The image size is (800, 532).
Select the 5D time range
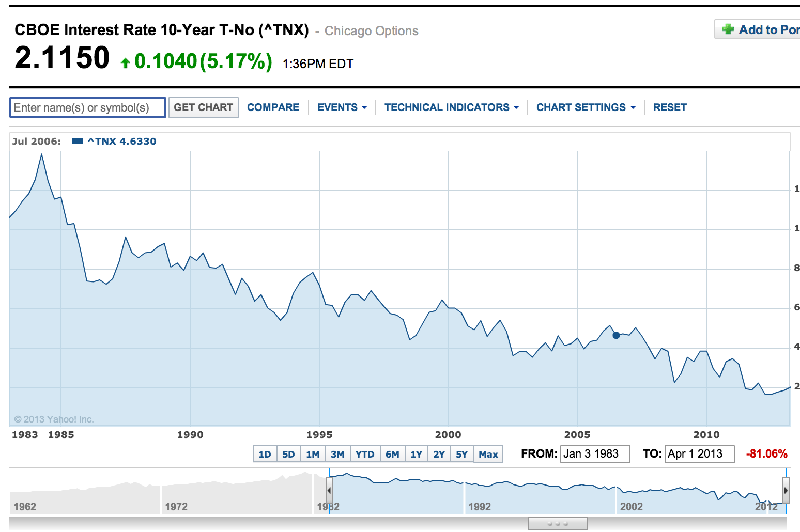(x=288, y=454)
